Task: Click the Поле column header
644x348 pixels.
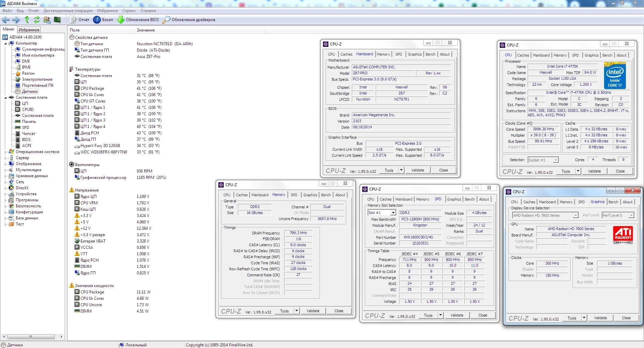Action: [101, 30]
